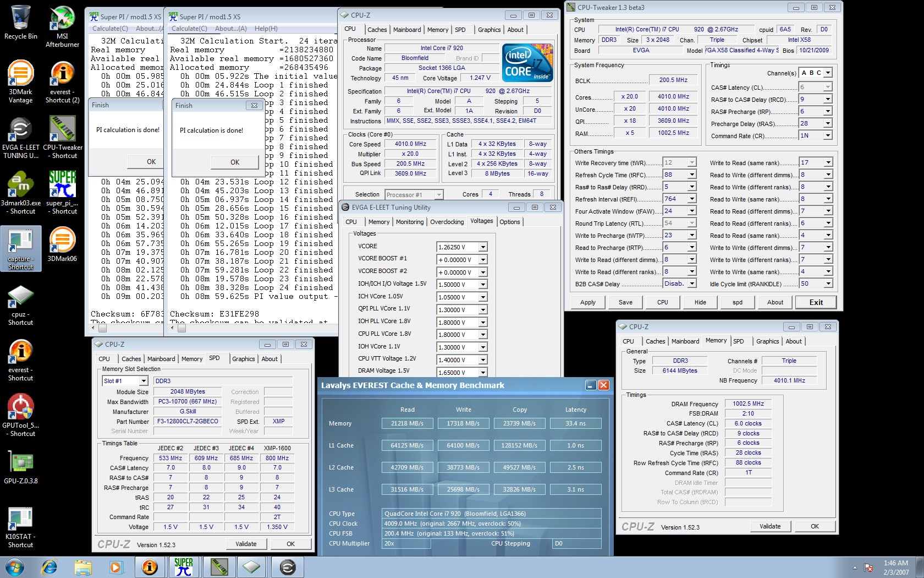Click Save button in CPU-Tweaker

(x=625, y=302)
